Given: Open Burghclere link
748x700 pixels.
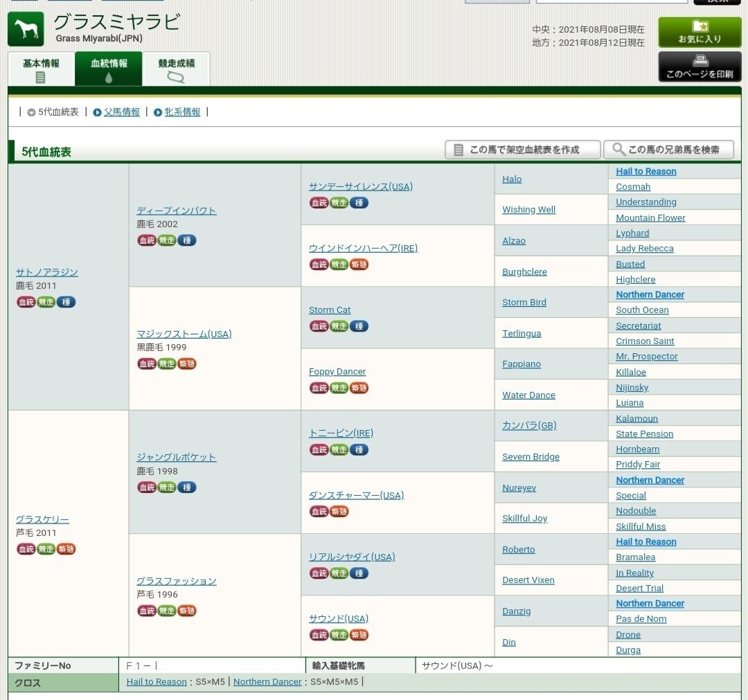Looking at the screenshot, I should tap(524, 272).
